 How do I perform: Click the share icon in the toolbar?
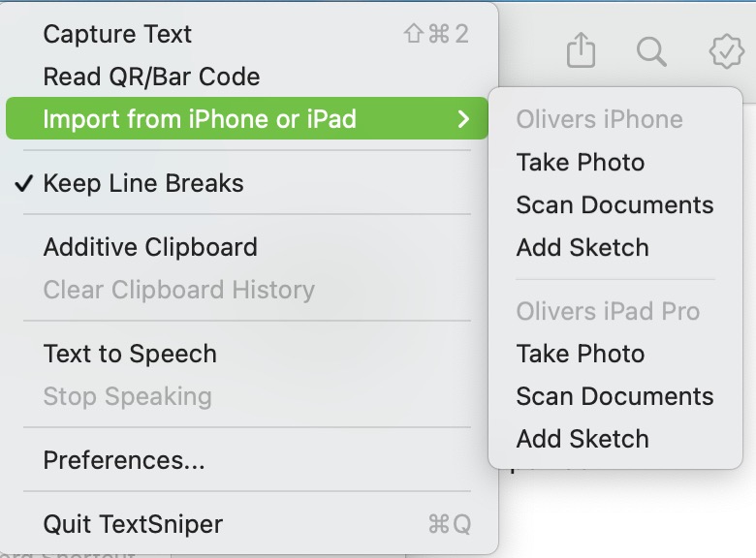[x=581, y=50]
